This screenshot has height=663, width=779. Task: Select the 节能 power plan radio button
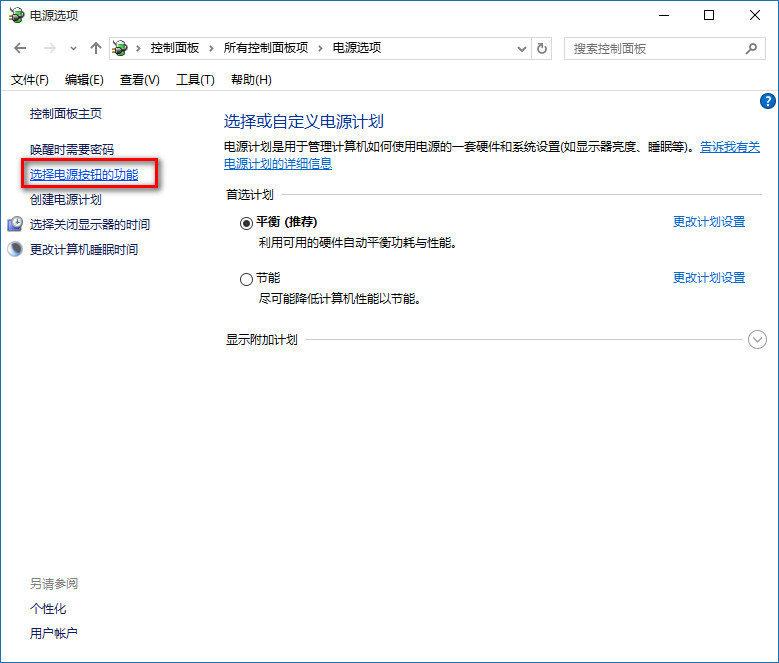coord(246,279)
